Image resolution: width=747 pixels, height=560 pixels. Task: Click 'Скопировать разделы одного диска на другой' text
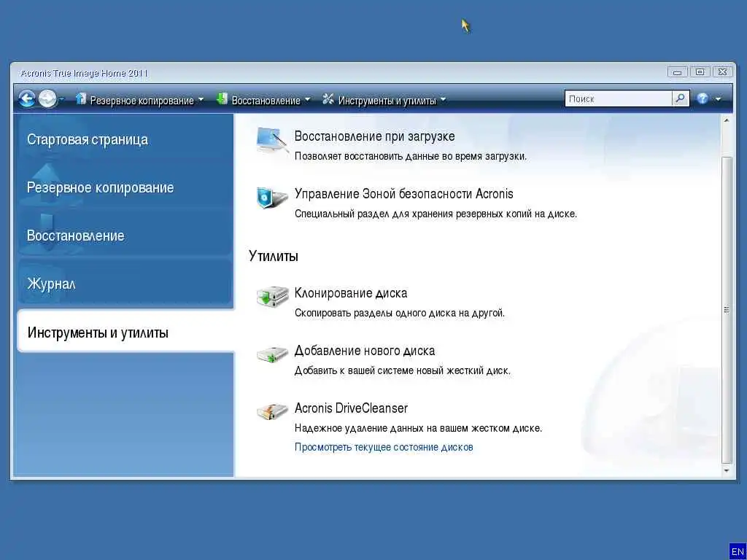tap(400, 314)
